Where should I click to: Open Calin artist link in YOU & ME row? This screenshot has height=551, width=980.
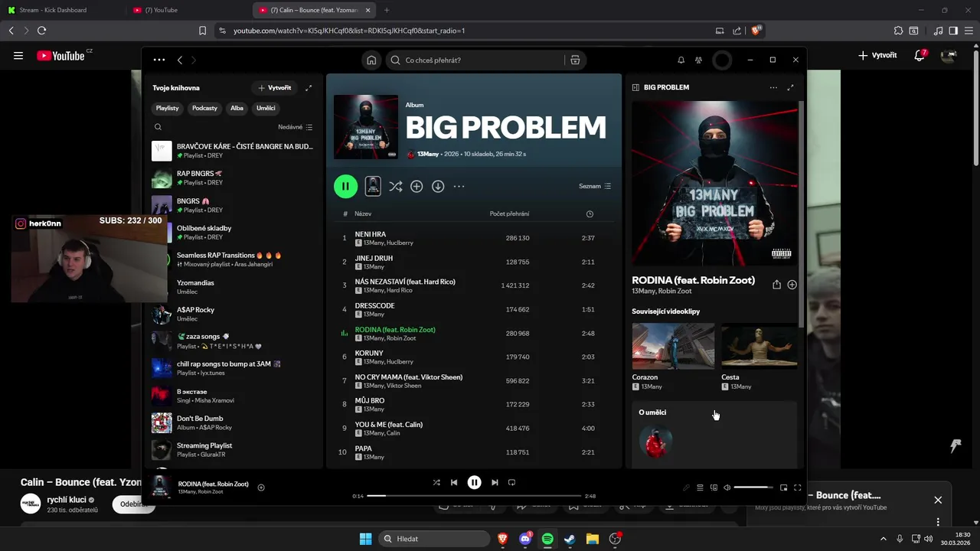tap(393, 433)
